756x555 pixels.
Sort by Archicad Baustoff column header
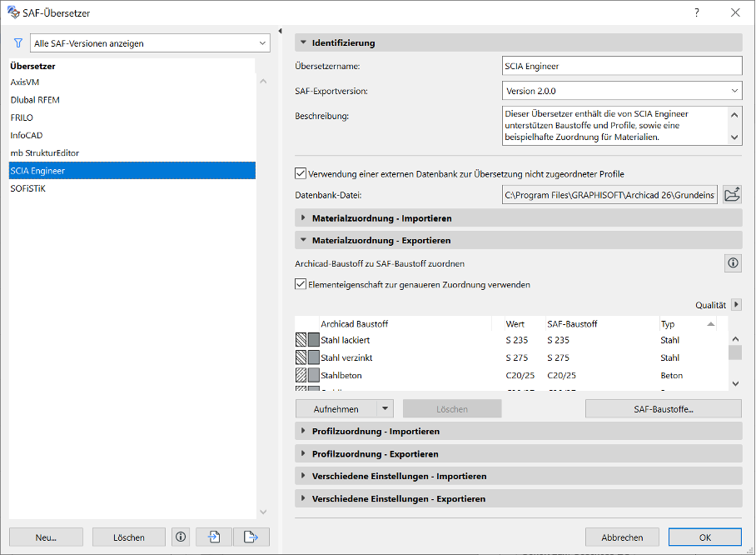pos(405,324)
